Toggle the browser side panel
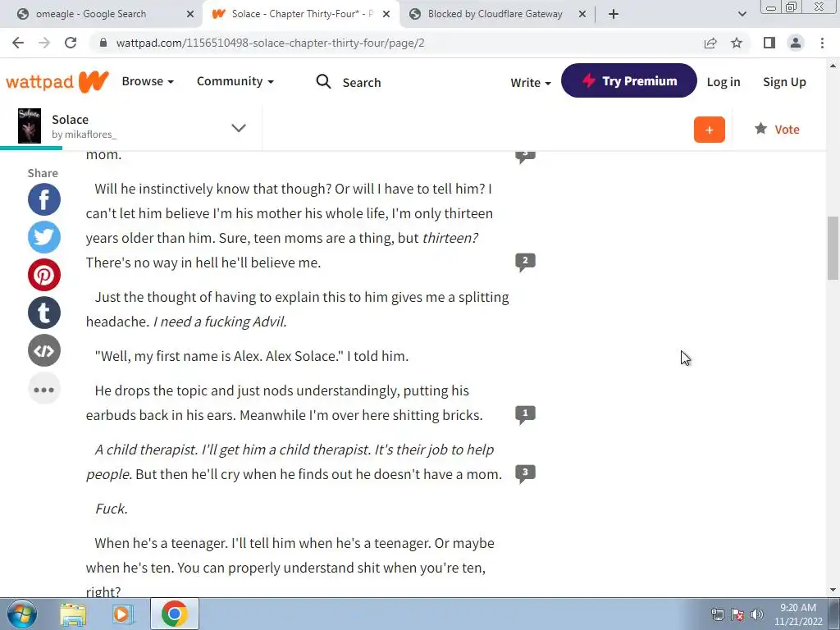The image size is (840, 630). [769, 43]
